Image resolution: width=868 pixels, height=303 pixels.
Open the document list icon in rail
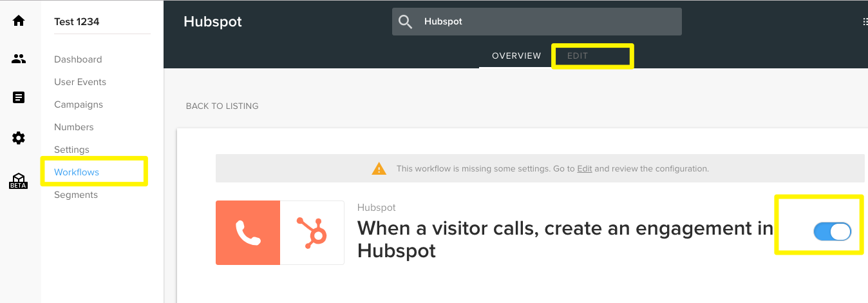19,98
